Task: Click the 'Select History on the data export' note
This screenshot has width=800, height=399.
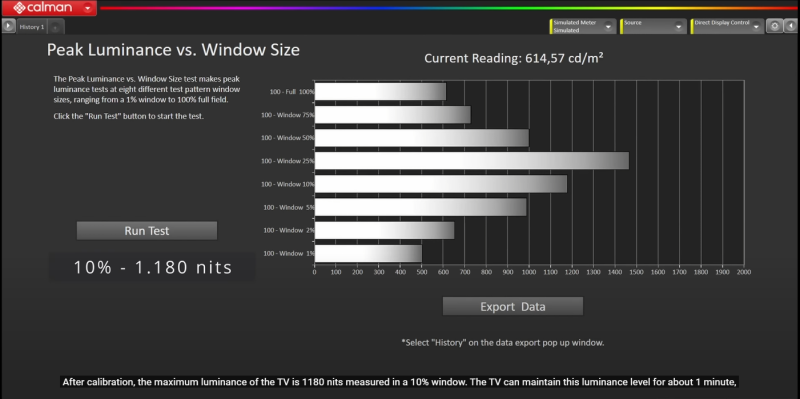Action: coord(503,343)
